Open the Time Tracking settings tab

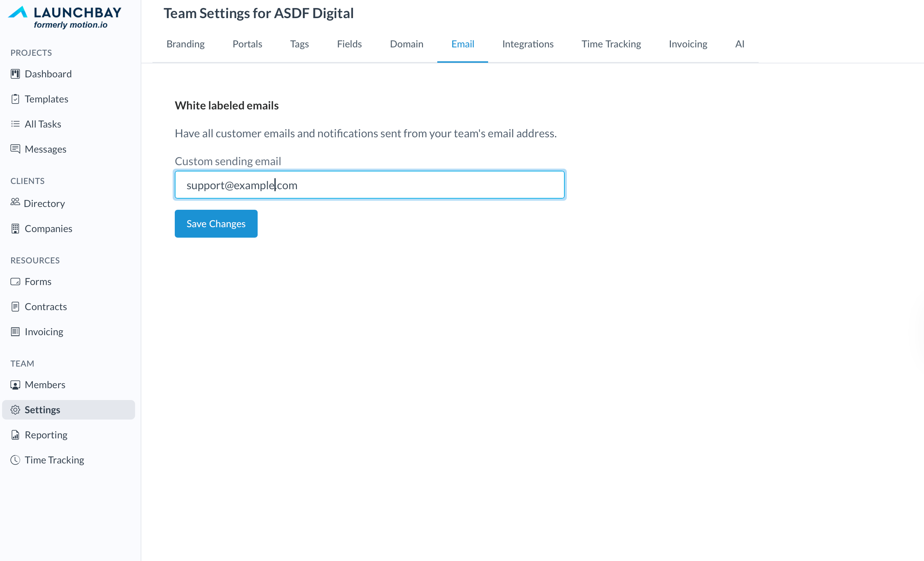(611, 44)
